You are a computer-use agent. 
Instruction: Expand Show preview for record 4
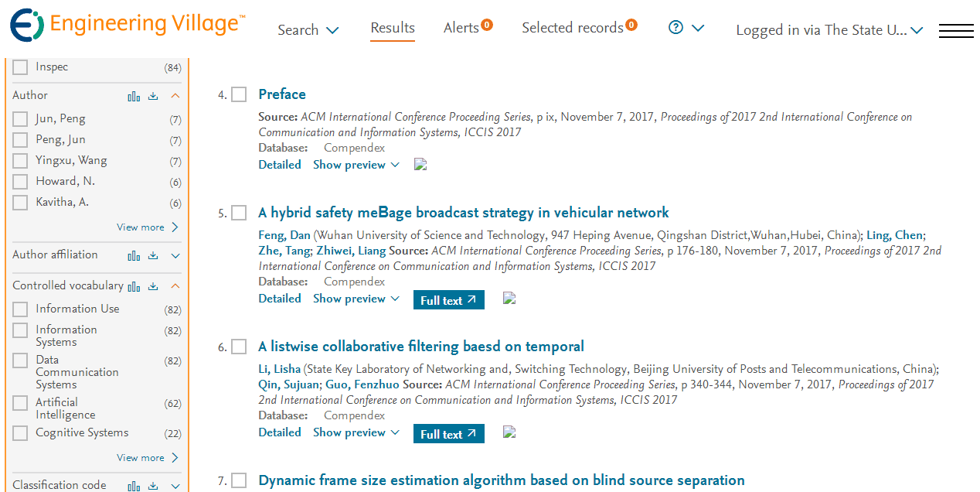[x=356, y=165]
